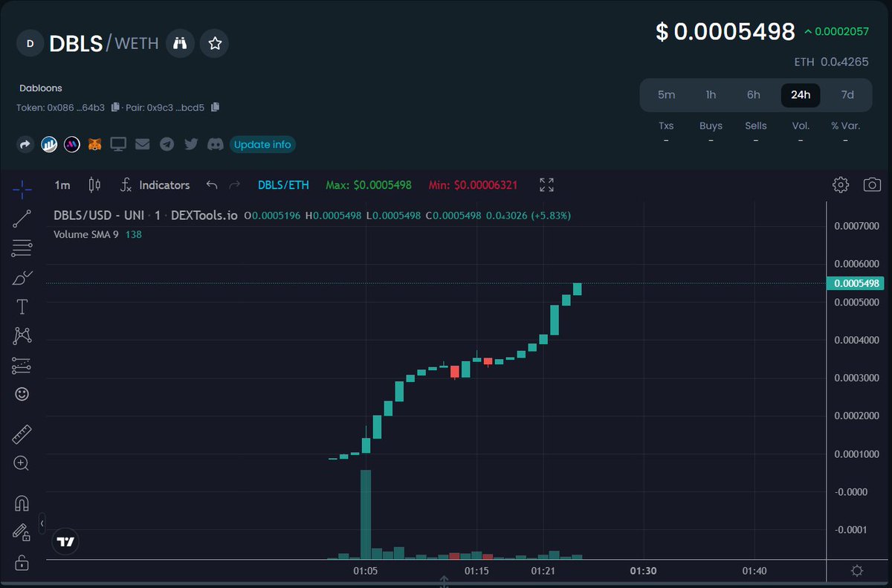The width and height of the screenshot is (892, 588).
Task: Enter fullscreen chart mode
Action: [546, 184]
